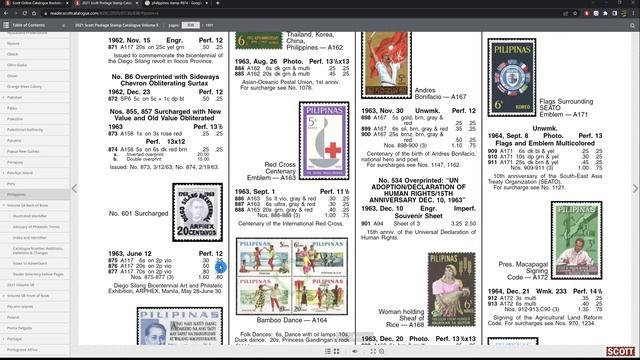This screenshot has width=640, height=360.
Task: Expand Volume 5B Front of Book section
Action: click(4, 296)
